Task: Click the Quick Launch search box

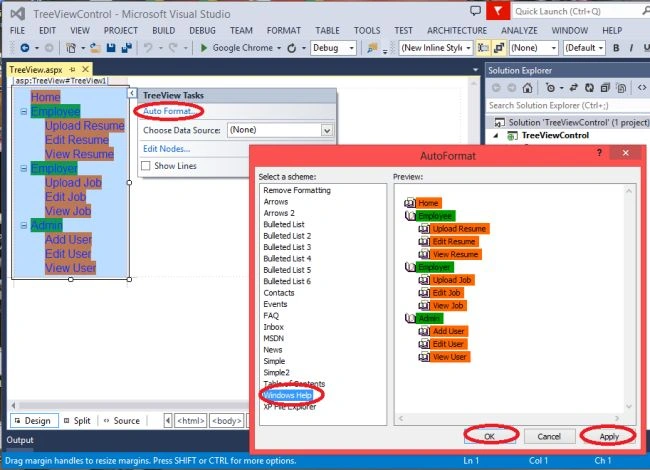Action: pos(580,12)
